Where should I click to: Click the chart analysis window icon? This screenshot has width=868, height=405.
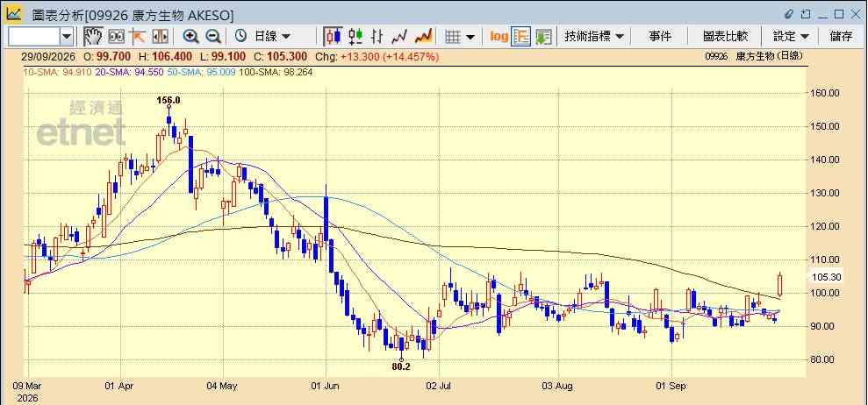pos(14,14)
